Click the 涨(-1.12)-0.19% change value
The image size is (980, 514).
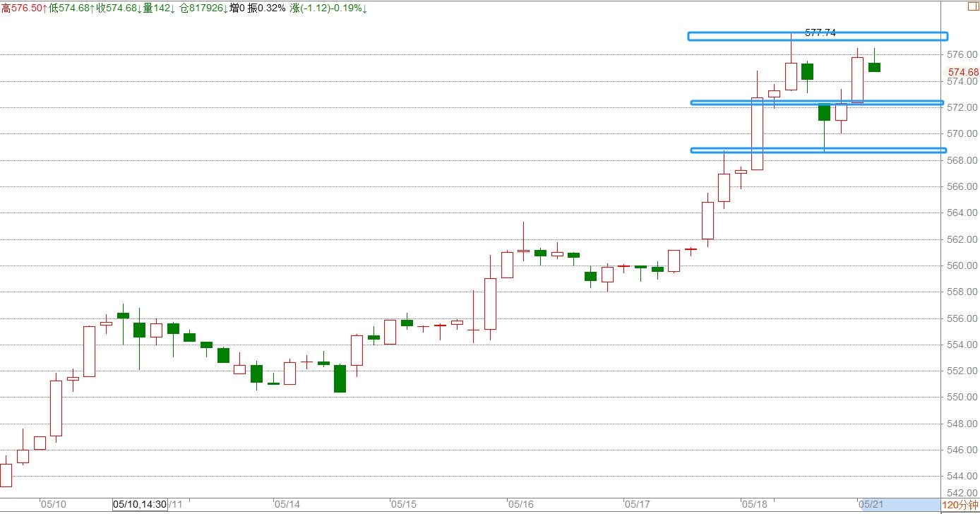(x=328, y=8)
